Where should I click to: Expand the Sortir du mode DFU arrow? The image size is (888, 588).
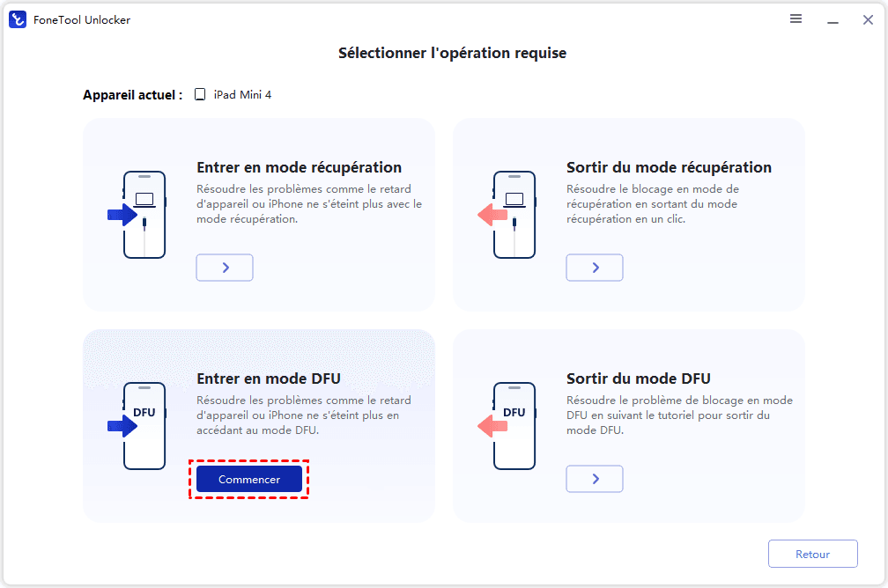(x=595, y=479)
